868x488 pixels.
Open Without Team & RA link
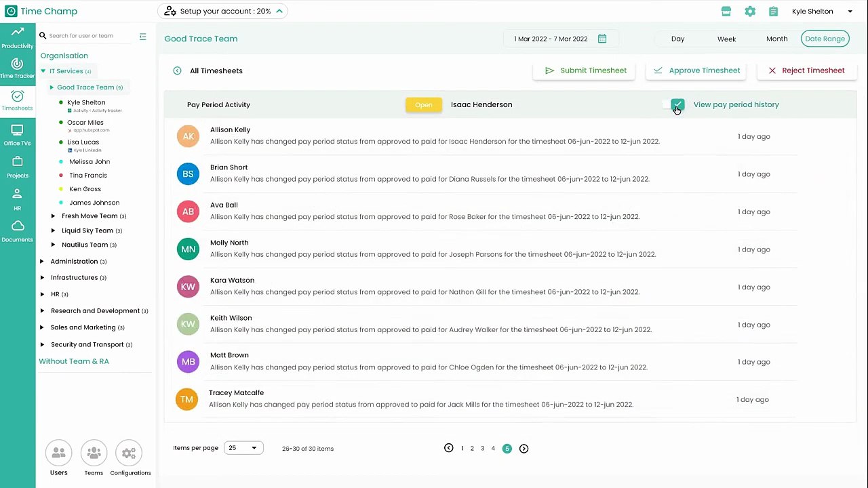74,361
